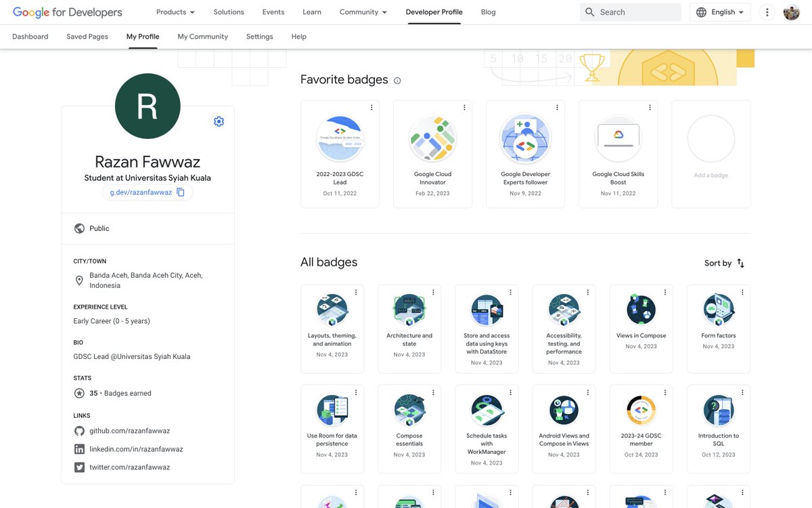Image resolution: width=812 pixels, height=508 pixels.
Task: Open the Blog menu item
Action: 488,12
